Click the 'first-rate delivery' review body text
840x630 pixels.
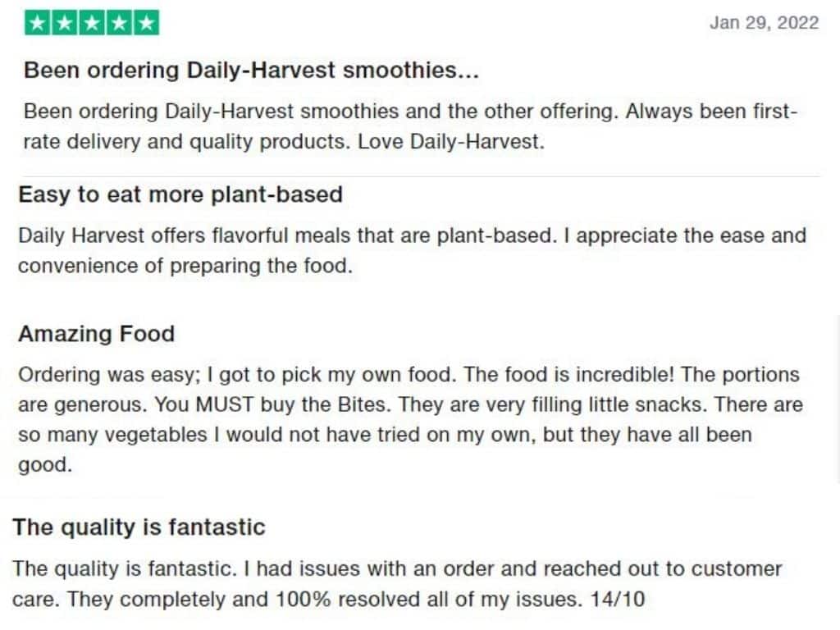411,126
